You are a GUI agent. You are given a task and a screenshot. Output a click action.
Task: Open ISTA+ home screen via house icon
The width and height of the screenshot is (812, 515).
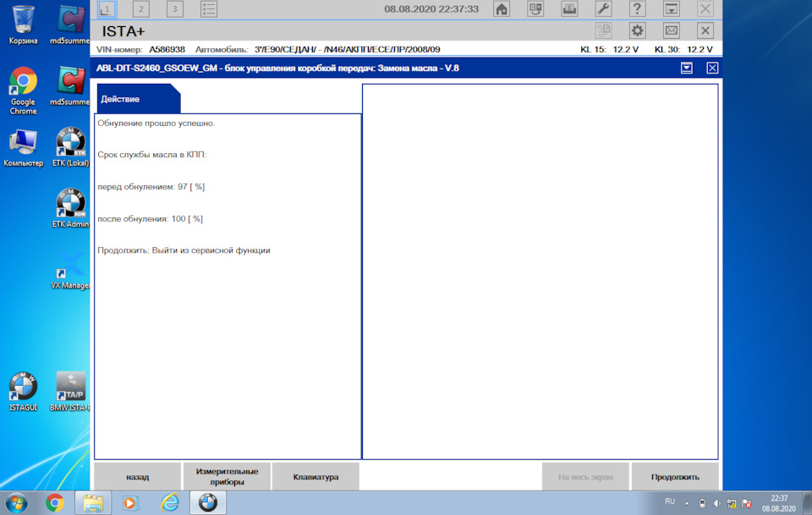tap(502, 8)
